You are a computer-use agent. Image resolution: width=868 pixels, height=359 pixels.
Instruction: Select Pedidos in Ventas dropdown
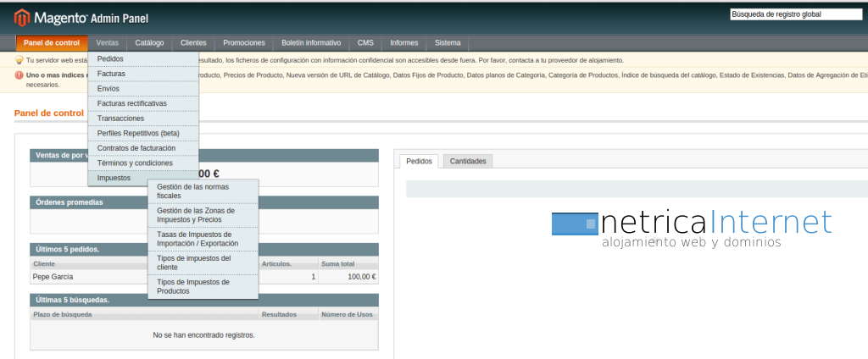[142, 58]
